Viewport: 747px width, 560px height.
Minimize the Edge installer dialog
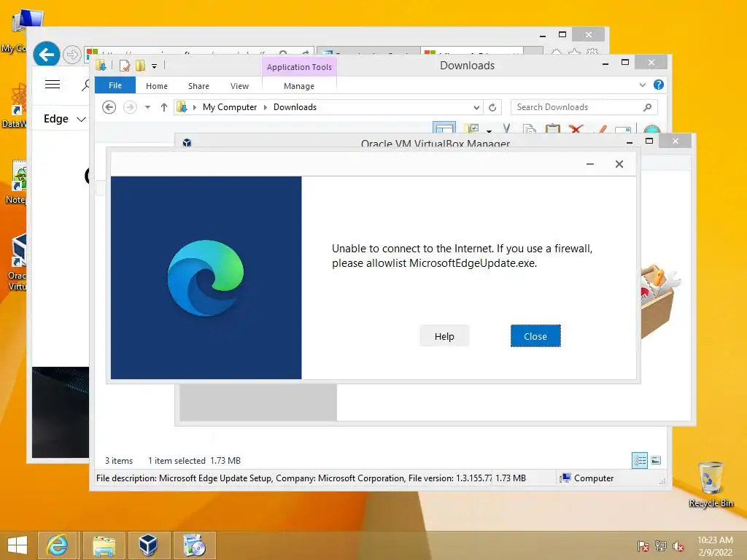point(589,164)
